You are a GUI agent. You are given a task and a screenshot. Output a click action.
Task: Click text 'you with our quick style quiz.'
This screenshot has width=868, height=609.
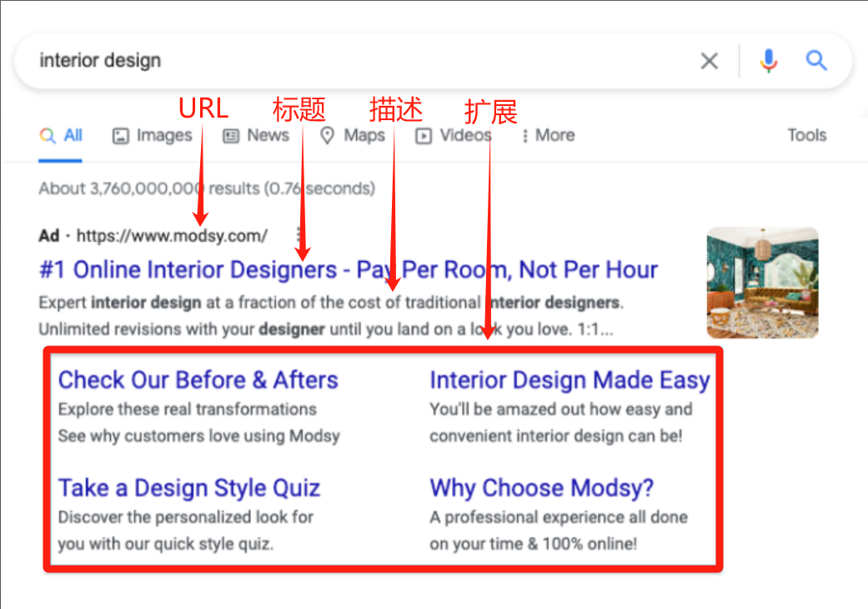point(166,544)
